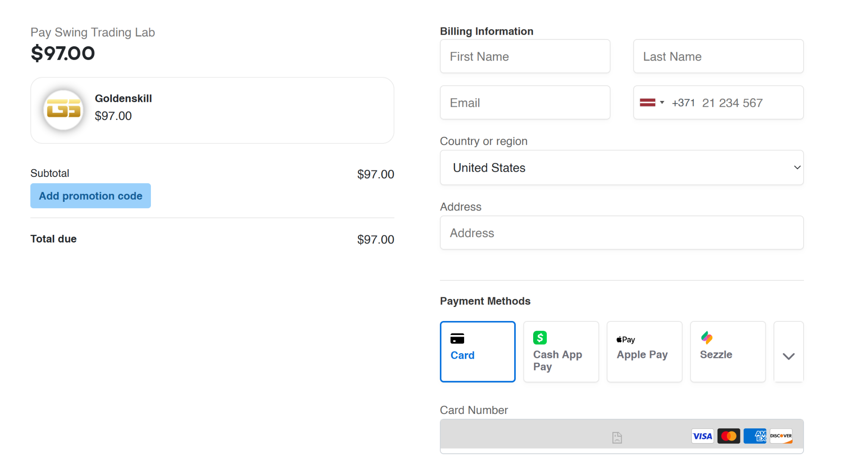Image resolution: width=868 pixels, height=469 pixels.
Task: Click the Total due label
Action: coord(53,239)
